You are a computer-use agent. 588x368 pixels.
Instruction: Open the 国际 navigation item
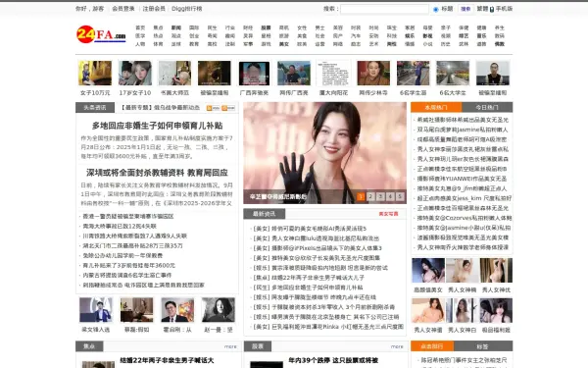[194, 27]
